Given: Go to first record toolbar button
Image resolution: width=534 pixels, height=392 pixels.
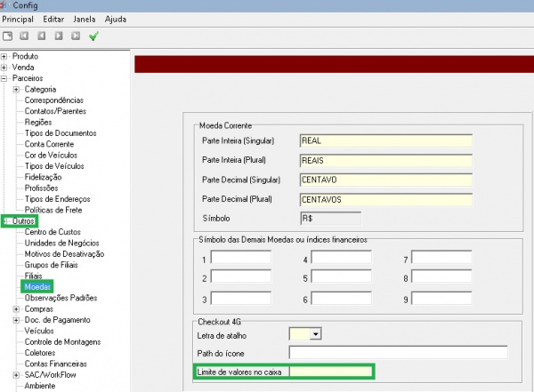Looking at the screenshot, I should pos(25,36).
